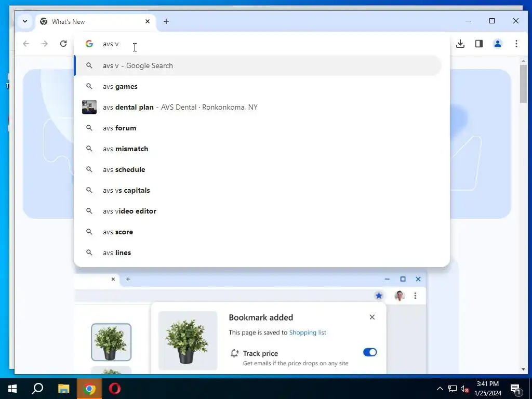Click the blue bookmark star icon
The width and height of the screenshot is (532, 399).
379,296
